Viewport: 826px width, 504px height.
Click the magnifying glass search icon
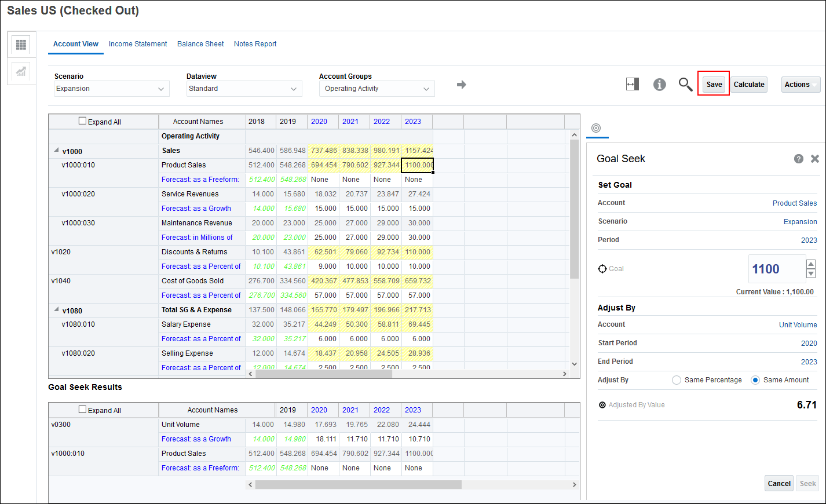click(x=685, y=85)
